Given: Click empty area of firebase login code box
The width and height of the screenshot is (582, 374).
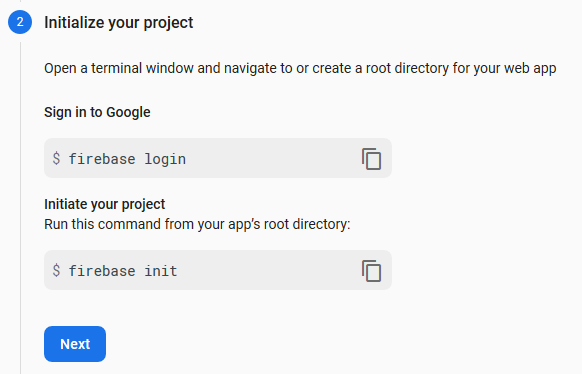Looking at the screenshot, I should coord(271,158).
